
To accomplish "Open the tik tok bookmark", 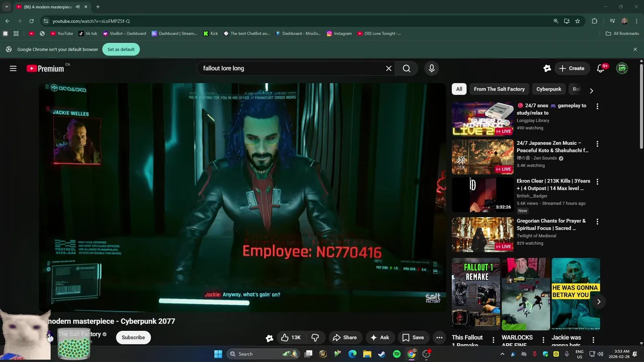I will click(88, 34).
